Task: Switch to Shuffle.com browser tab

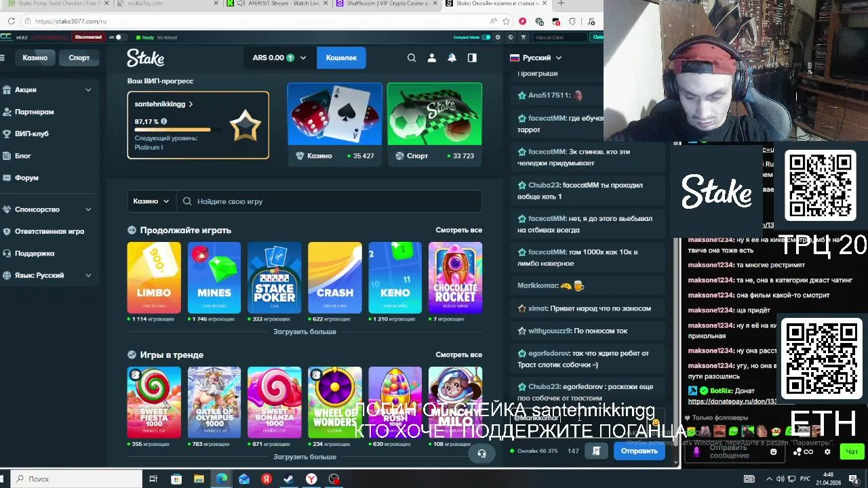Action: coord(385,3)
